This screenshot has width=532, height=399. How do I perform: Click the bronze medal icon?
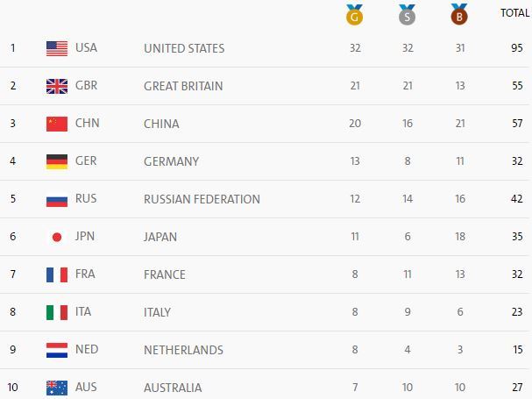point(460,15)
